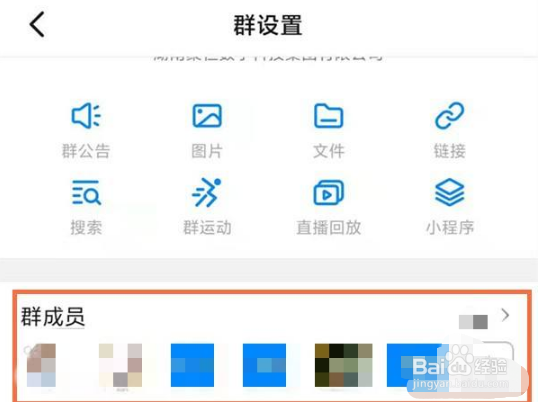Viewport: 538px width, 402px height.
Task: Open the 群运动 group sports icon
Action: pos(207,192)
